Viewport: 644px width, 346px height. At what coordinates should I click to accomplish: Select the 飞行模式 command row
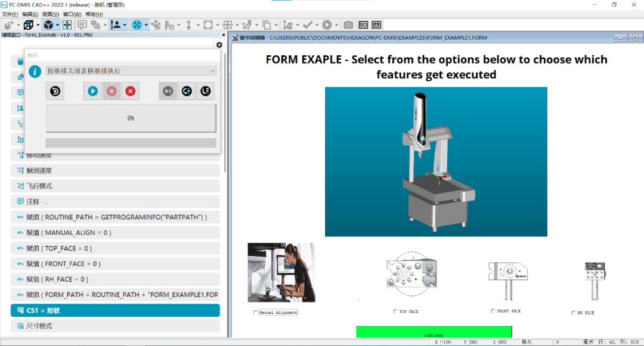pos(115,186)
